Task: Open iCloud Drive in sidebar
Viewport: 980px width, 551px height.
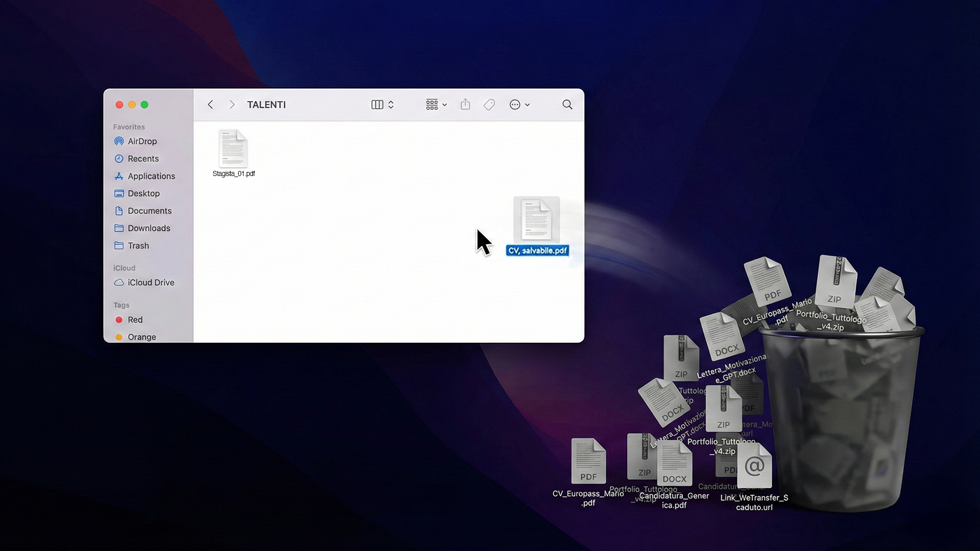Action: [150, 282]
